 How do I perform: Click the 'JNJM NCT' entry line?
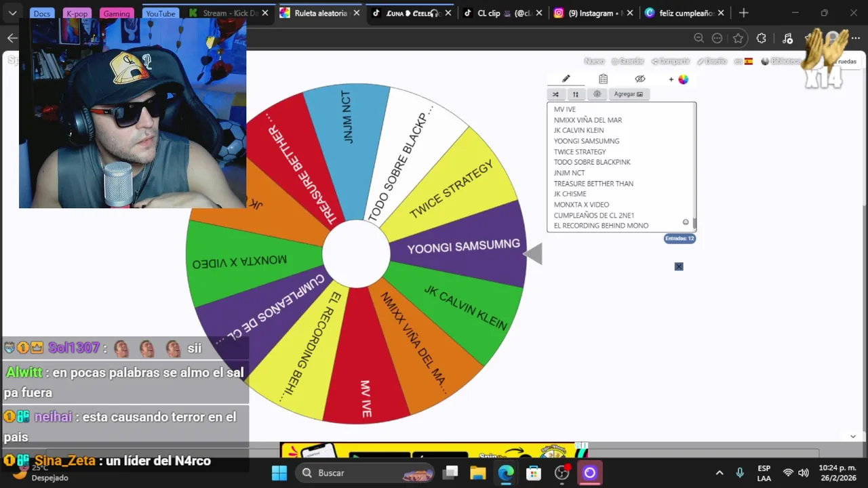click(x=570, y=173)
